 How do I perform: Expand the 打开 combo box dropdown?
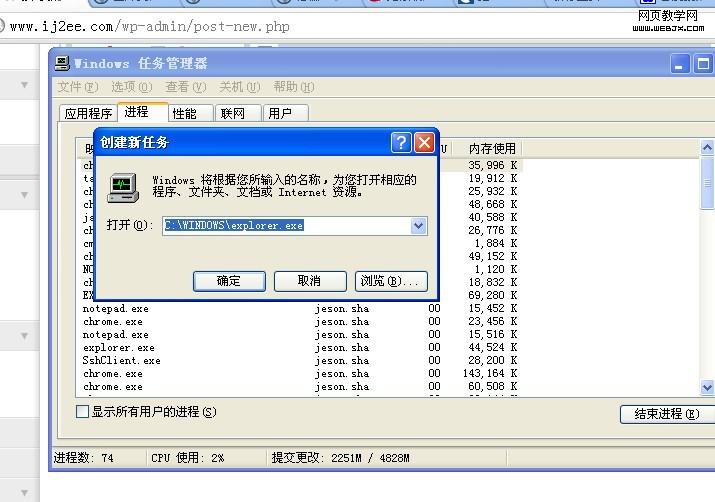click(419, 226)
